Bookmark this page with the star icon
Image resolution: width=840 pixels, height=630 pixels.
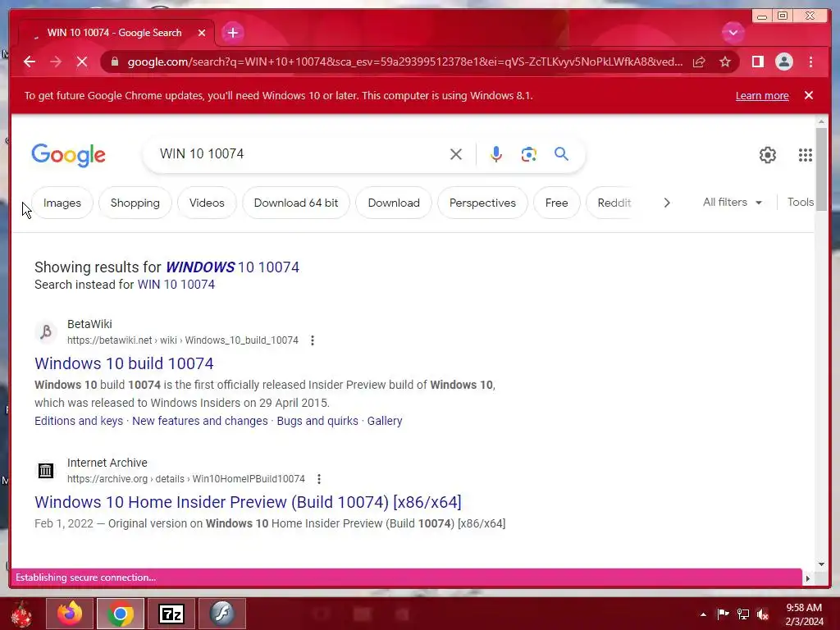tap(725, 62)
